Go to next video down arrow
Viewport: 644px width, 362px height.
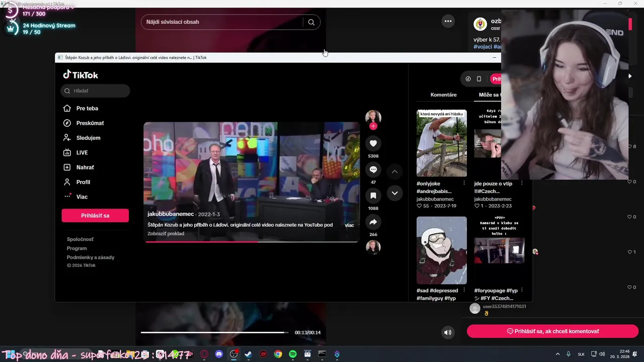(395, 193)
